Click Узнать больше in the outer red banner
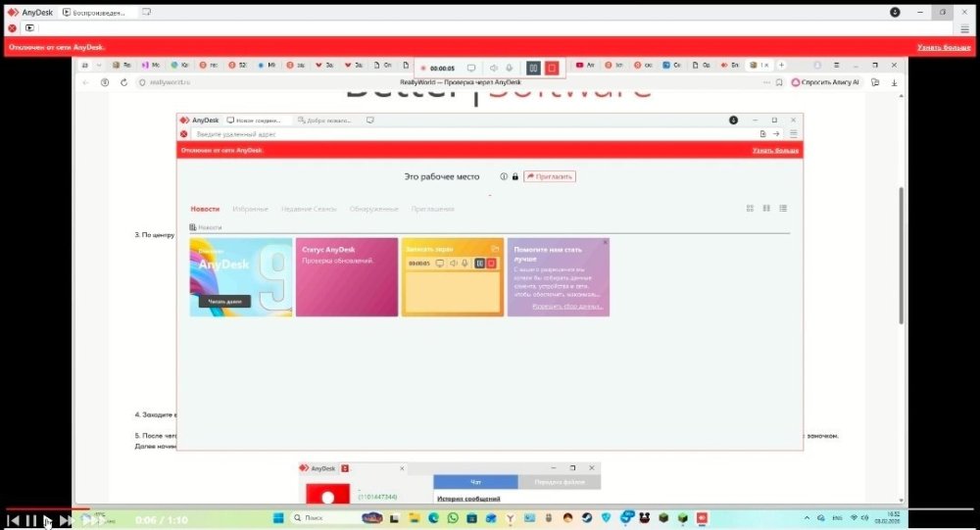 tap(944, 47)
